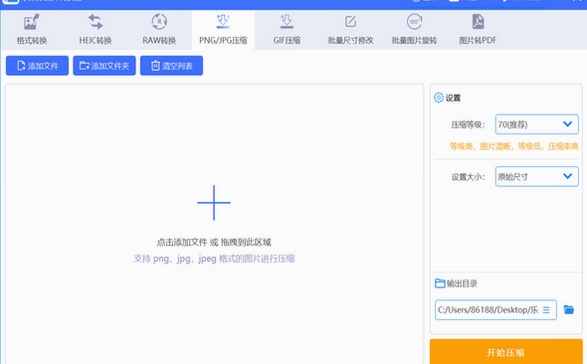Open the 压缩等级 dropdown showing 70(推荐)
This screenshot has height=364, width=587.
tap(536, 124)
